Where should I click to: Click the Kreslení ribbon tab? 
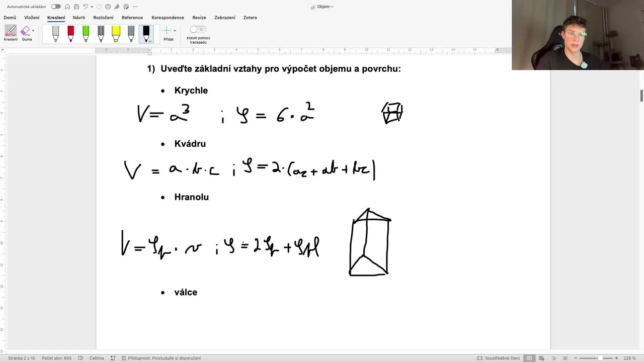coord(56,18)
